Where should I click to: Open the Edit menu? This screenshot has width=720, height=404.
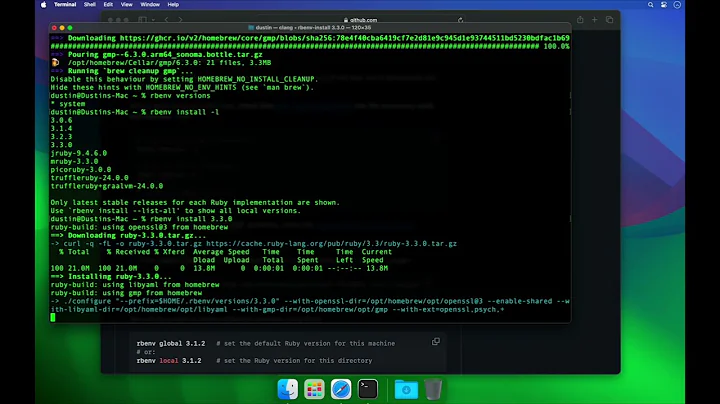click(108, 5)
